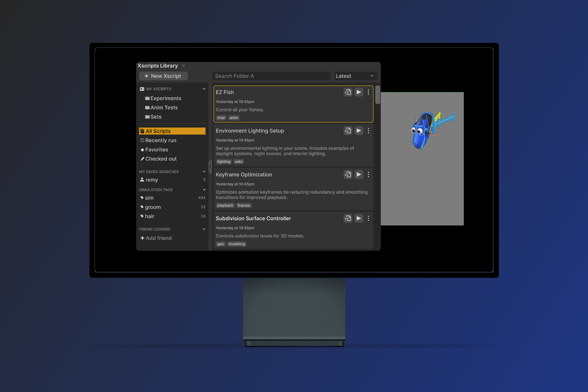Collapse the My Xscripts section

[204, 89]
